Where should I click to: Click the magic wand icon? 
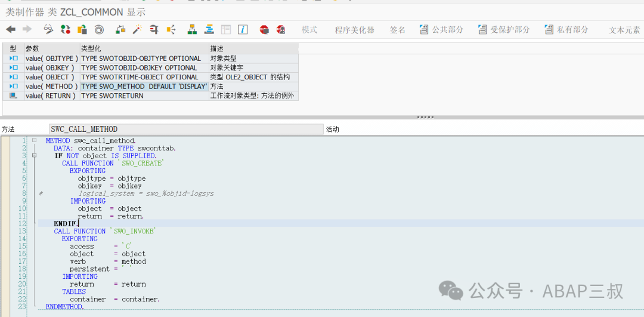137,29
